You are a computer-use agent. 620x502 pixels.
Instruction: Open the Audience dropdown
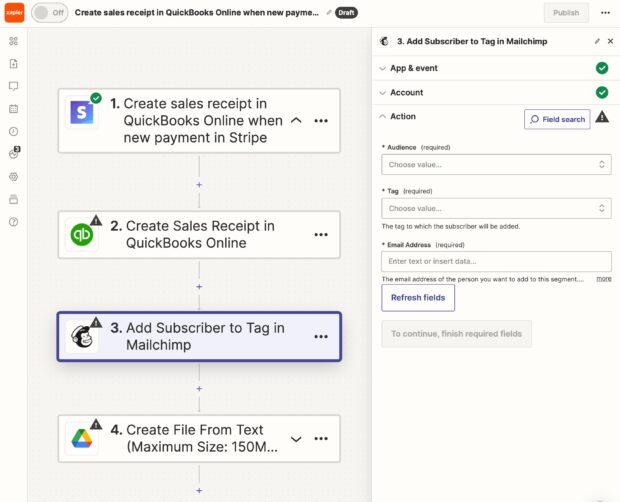point(496,164)
